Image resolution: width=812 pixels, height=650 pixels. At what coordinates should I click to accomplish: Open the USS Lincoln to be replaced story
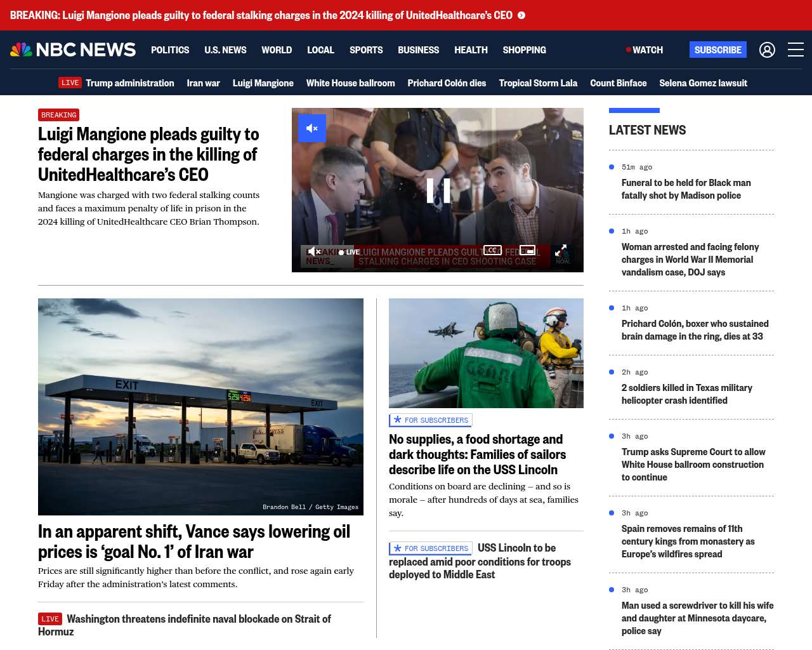[480, 562]
